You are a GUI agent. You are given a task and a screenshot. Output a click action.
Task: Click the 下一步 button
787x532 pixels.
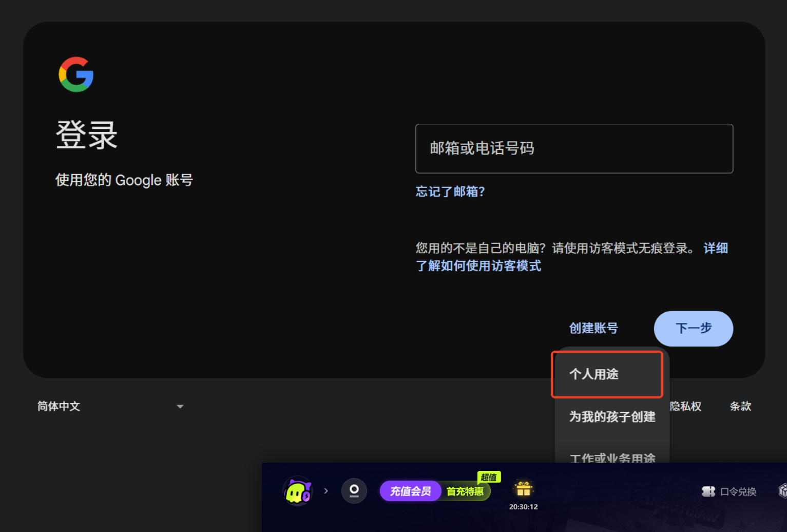click(x=693, y=328)
